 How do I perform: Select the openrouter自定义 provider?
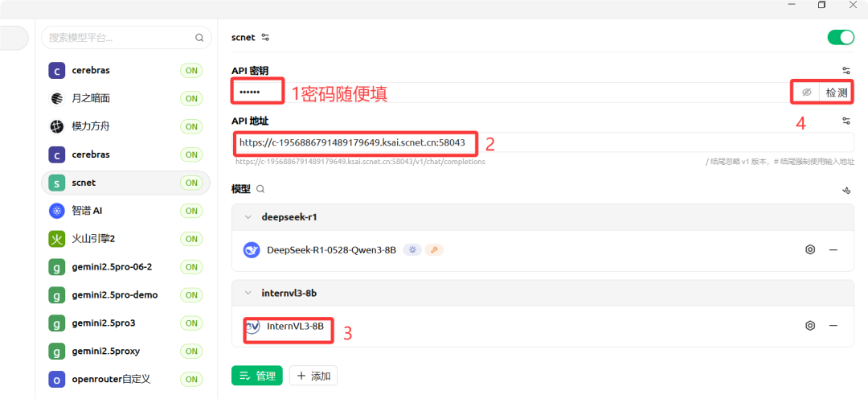click(125, 379)
